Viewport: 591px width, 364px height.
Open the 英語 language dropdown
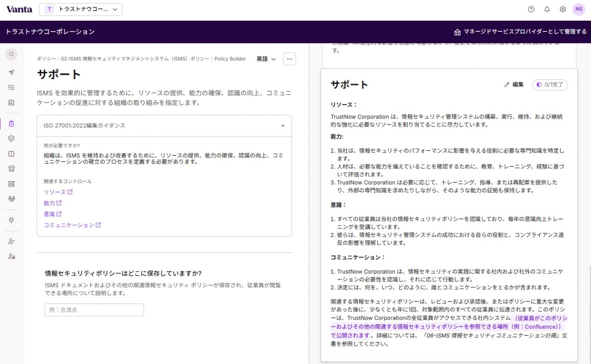[266, 59]
